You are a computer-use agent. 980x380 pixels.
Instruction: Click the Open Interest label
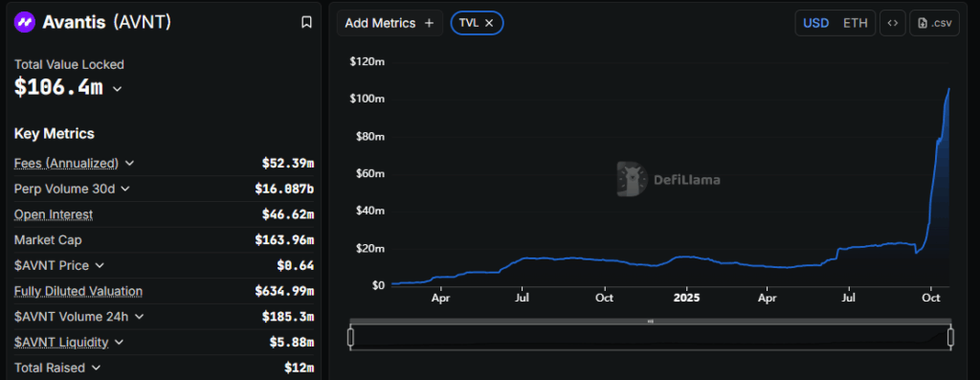(54, 214)
